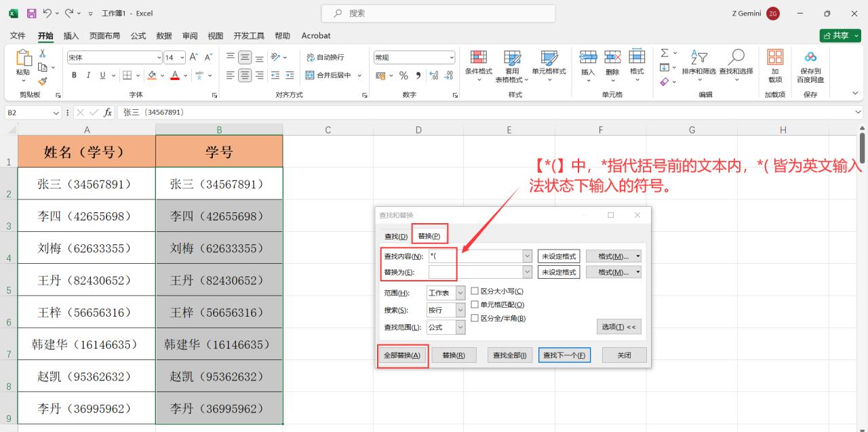The height and width of the screenshot is (432, 868).
Task: Select column B header
Action: 219,130
